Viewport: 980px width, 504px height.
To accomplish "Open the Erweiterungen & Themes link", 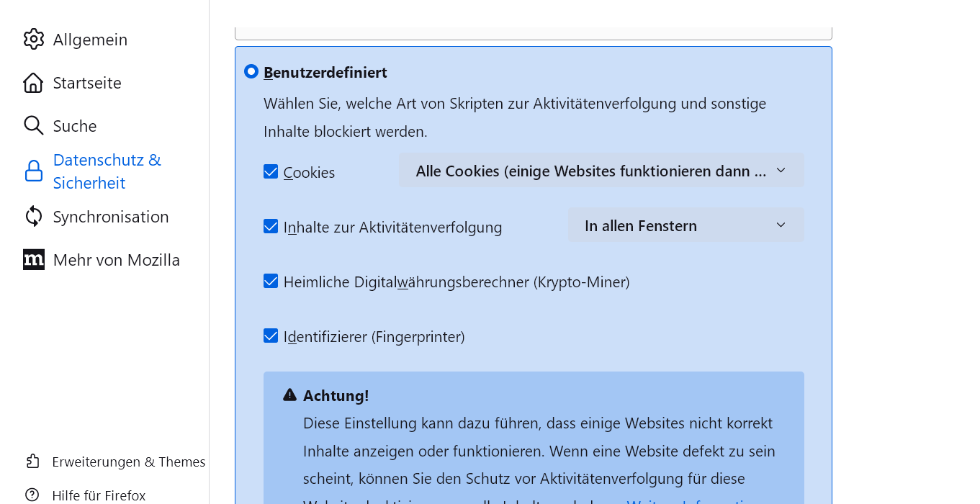I will coord(129,462).
